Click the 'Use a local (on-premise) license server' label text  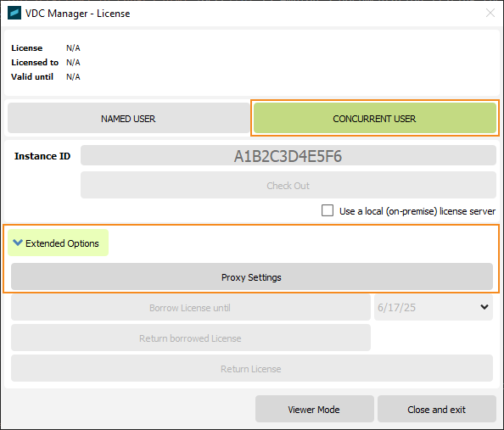click(417, 211)
